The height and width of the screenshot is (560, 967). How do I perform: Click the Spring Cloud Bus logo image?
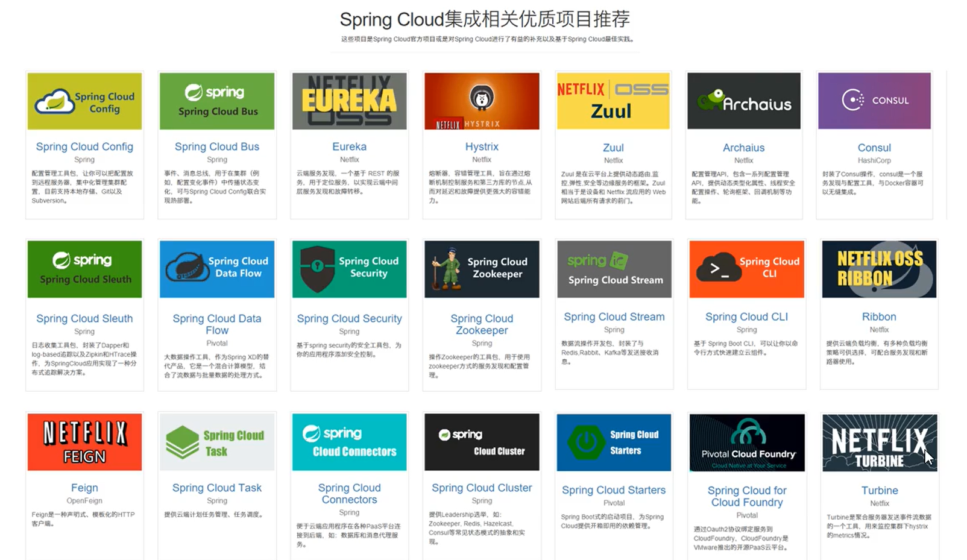pos(217,101)
